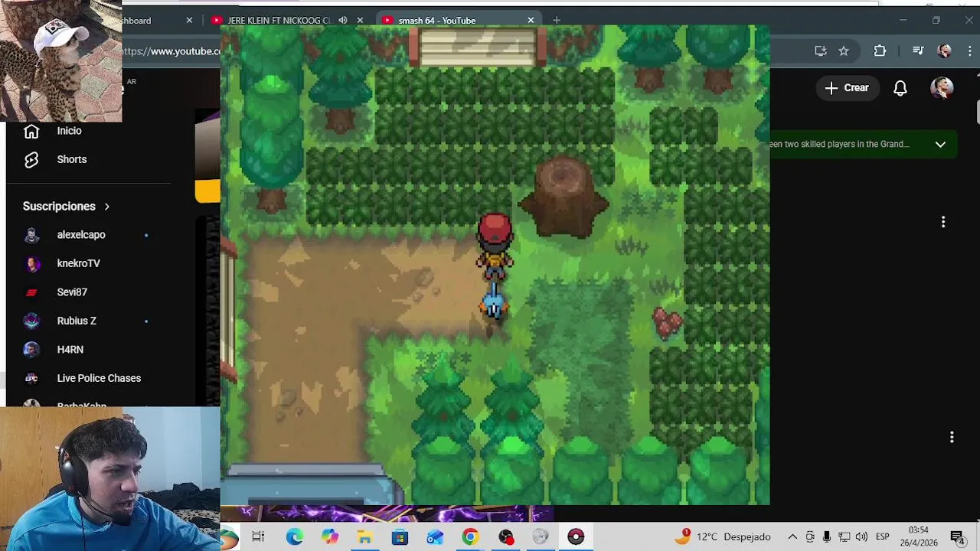Open H4RN channel subscription
Screen dimensions: 980x551
click(x=70, y=350)
